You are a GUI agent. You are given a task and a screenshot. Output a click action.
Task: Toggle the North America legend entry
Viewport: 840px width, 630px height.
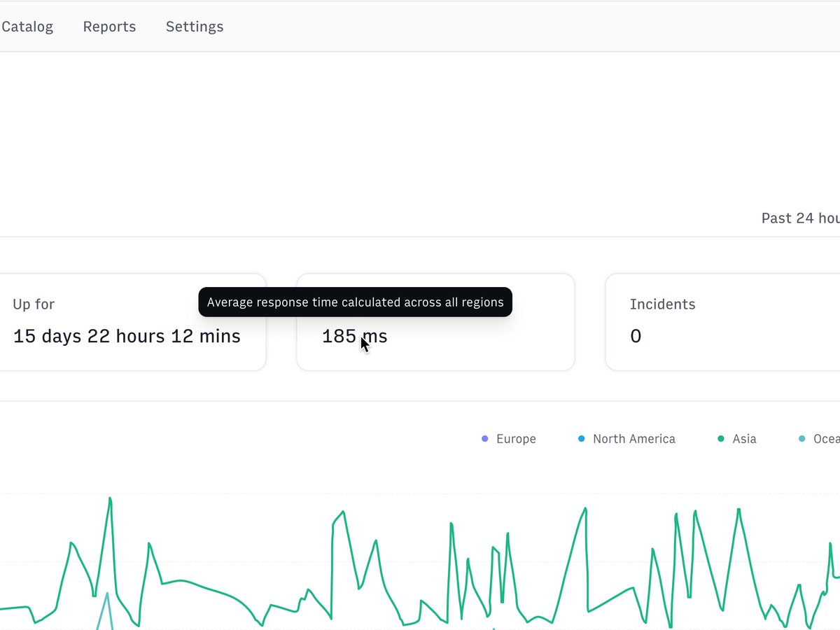(x=626, y=439)
